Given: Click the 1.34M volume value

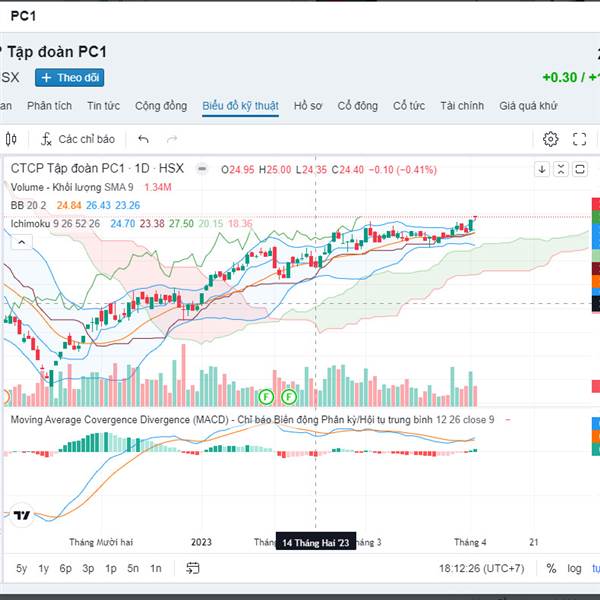Looking at the screenshot, I should [158, 187].
